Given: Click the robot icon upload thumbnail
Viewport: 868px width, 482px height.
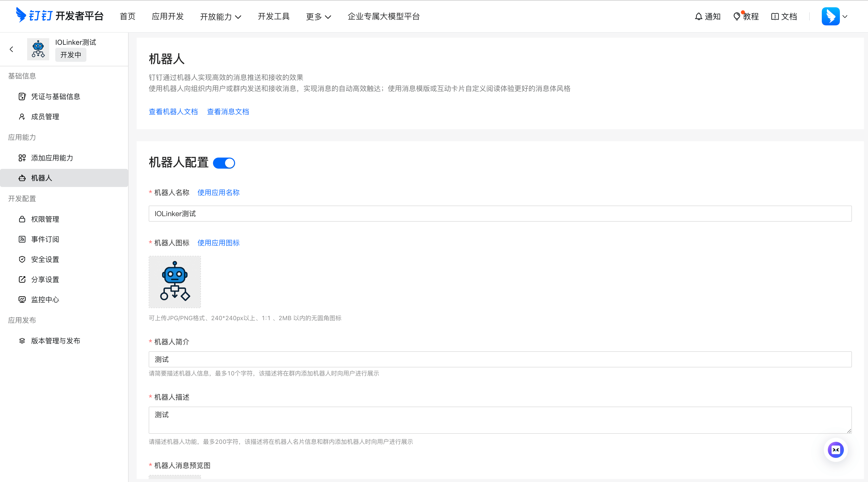Looking at the screenshot, I should click(175, 282).
